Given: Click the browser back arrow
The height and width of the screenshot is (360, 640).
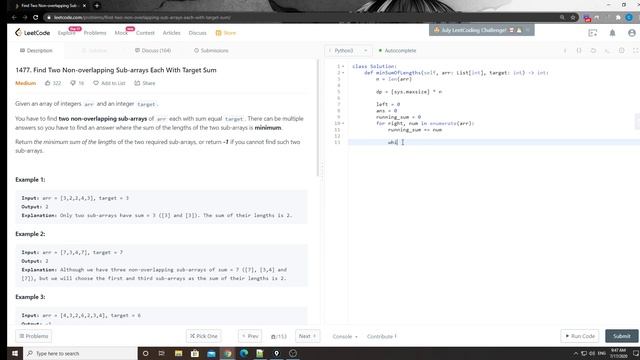Looking at the screenshot, I should (14, 18).
